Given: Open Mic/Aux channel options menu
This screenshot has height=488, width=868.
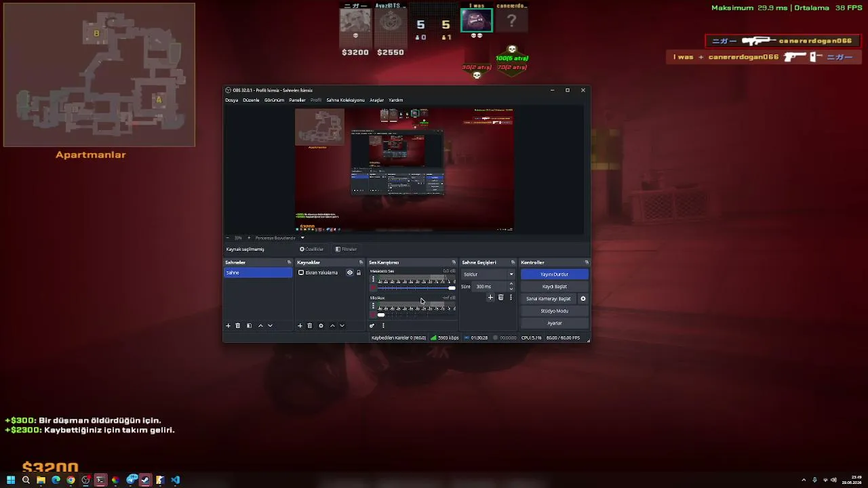Looking at the screenshot, I should (x=373, y=306).
